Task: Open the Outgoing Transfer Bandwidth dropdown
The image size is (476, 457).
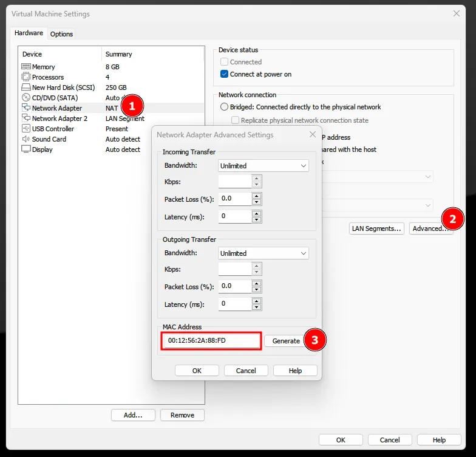Action: [x=263, y=253]
